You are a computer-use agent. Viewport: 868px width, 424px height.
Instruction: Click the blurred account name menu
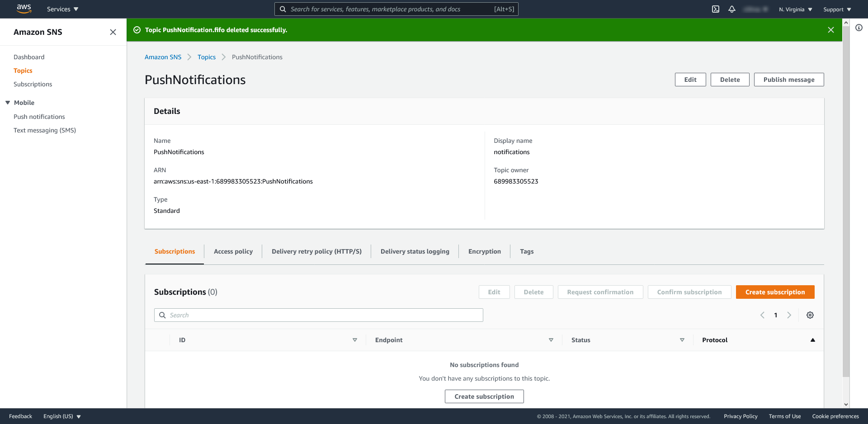[x=756, y=9]
